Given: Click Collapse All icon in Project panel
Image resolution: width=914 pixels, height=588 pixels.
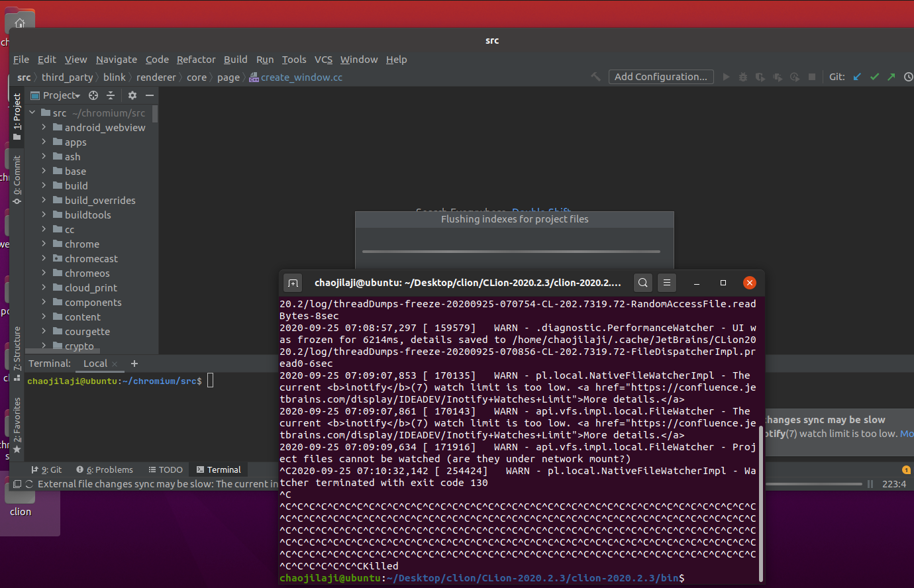Looking at the screenshot, I should 111,95.
